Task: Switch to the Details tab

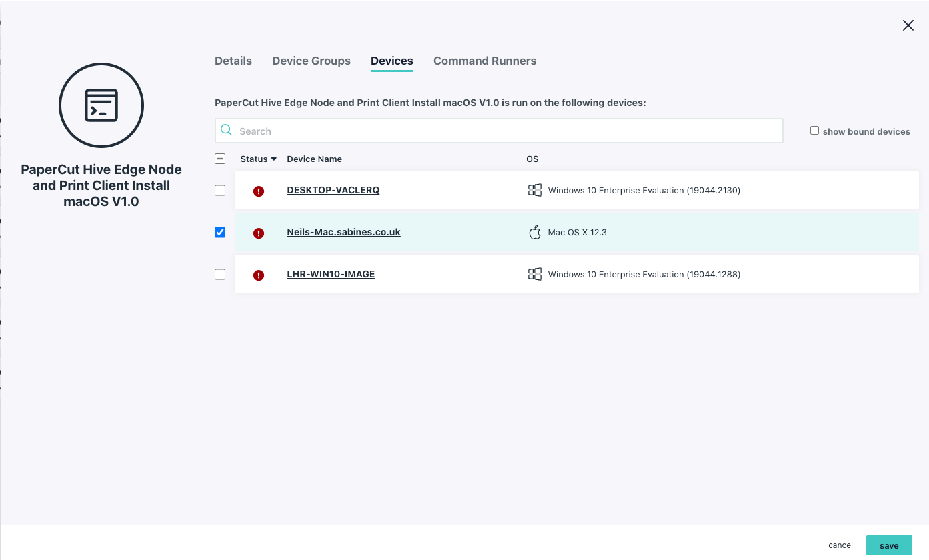Action: pyautogui.click(x=233, y=61)
